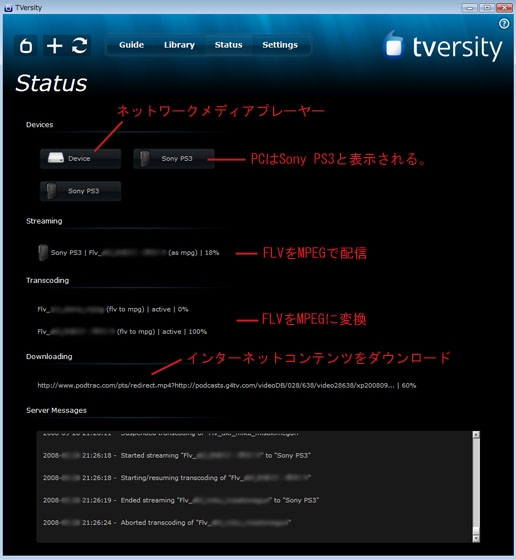Click the Streaming section heading
516x559 pixels.
pos(44,221)
